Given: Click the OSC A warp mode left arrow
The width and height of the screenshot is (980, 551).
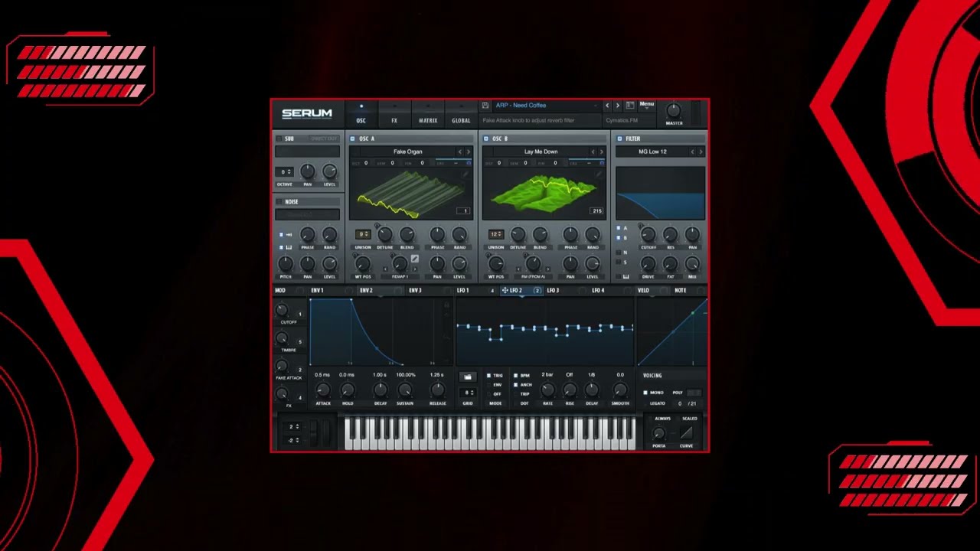Looking at the screenshot, I should 385,269.
